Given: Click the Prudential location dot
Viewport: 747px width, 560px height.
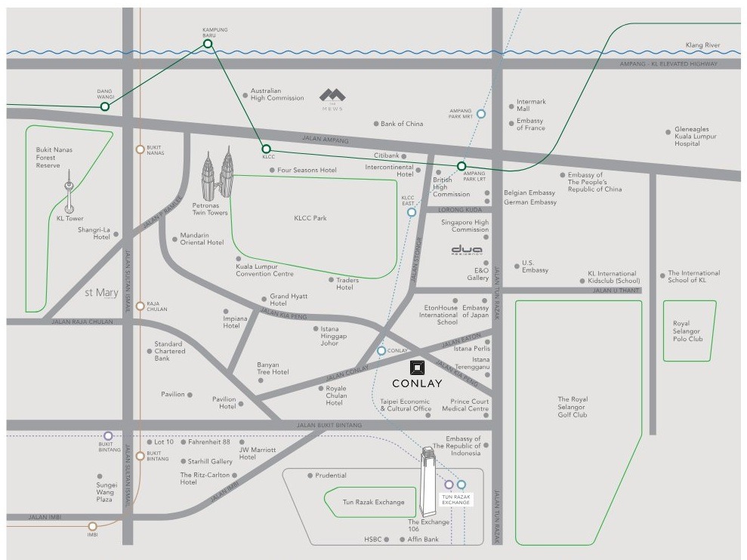Looking at the screenshot, I should point(310,475).
